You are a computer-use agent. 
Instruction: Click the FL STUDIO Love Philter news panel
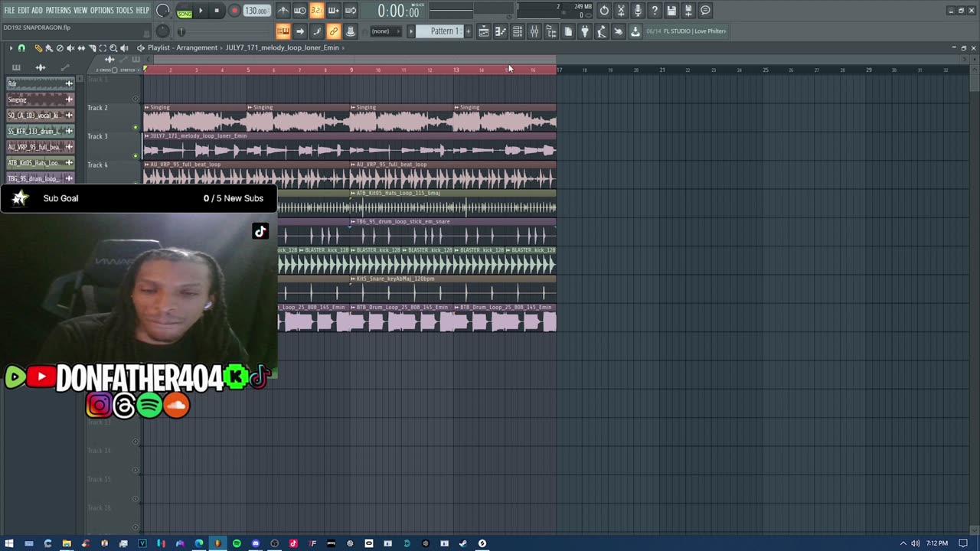[x=686, y=31]
